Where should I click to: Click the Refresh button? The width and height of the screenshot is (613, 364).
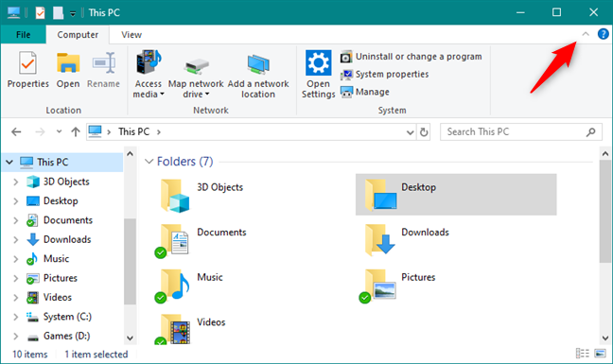point(424,132)
